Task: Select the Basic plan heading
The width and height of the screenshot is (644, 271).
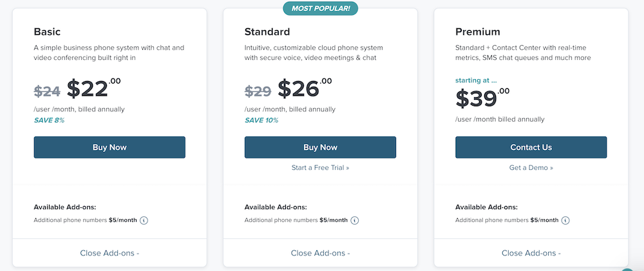Action: 47,32
